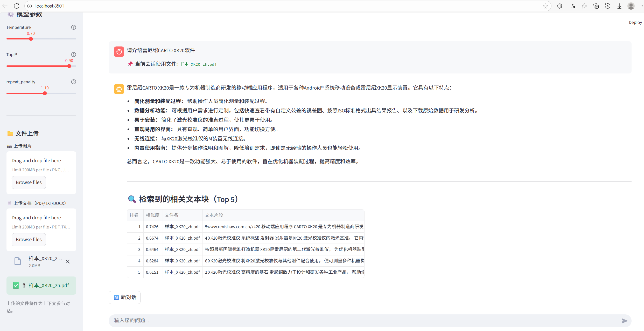This screenshot has height=331, width=644.
Task: Select similarity cell 0.6464
Action: coord(153,249)
